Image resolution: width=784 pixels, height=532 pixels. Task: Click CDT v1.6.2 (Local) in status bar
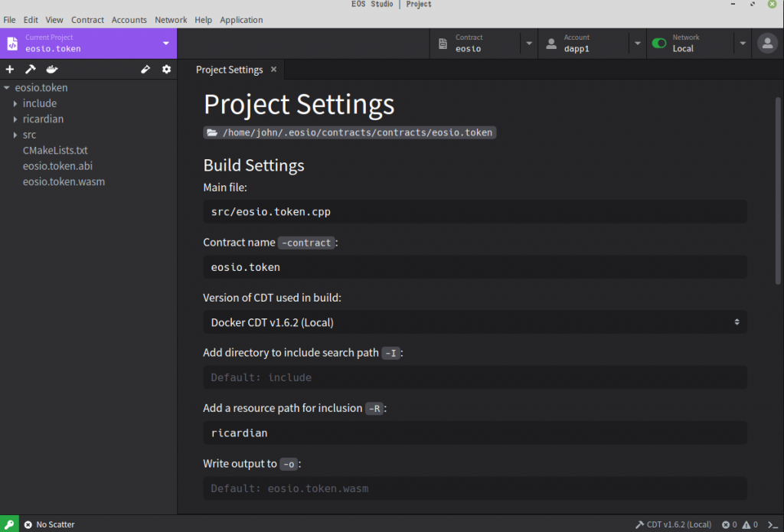coord(673,524)
